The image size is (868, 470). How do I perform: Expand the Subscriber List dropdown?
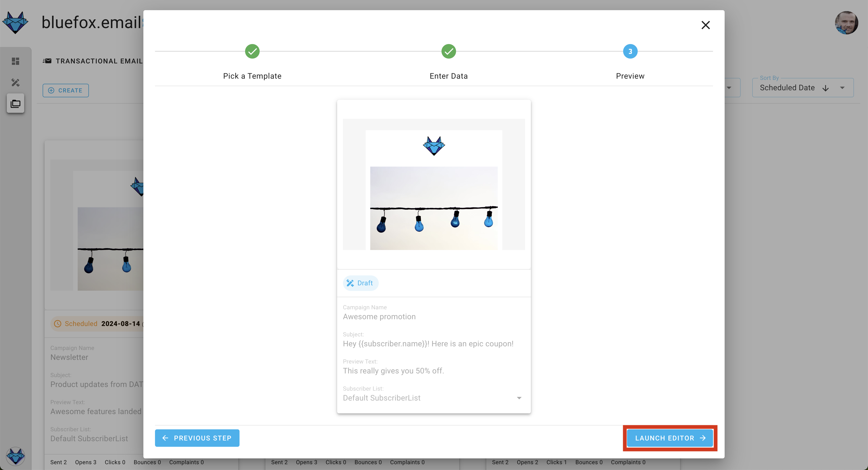pyautogui.click(x=520, y=398)
